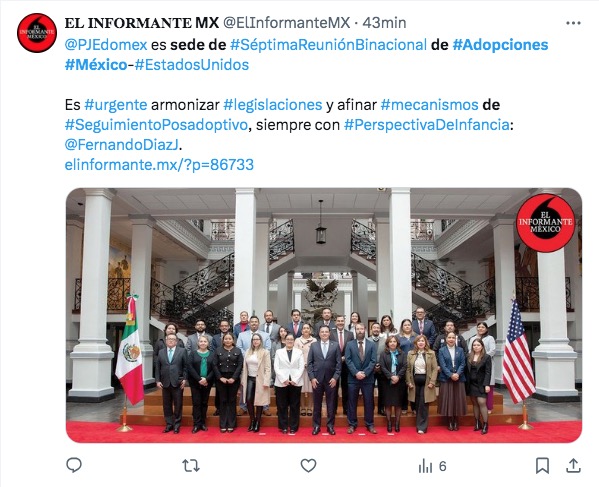Screen dimensions: 599x487
Task: Open the @ElInformanteMX handle
Action: tap(286, 23)
